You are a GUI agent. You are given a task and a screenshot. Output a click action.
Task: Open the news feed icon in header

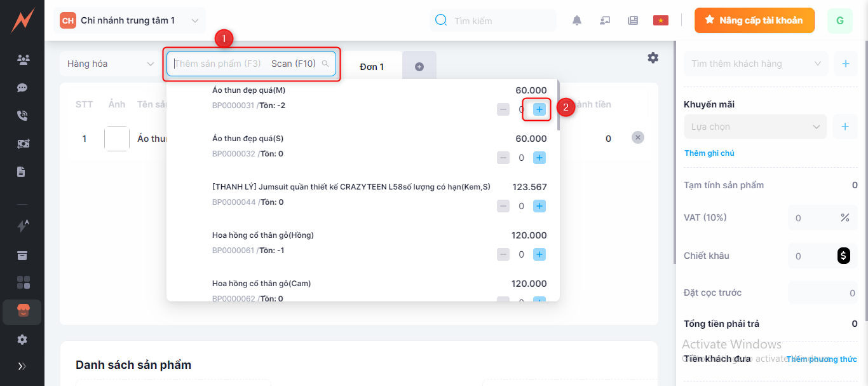coord(632,20)
